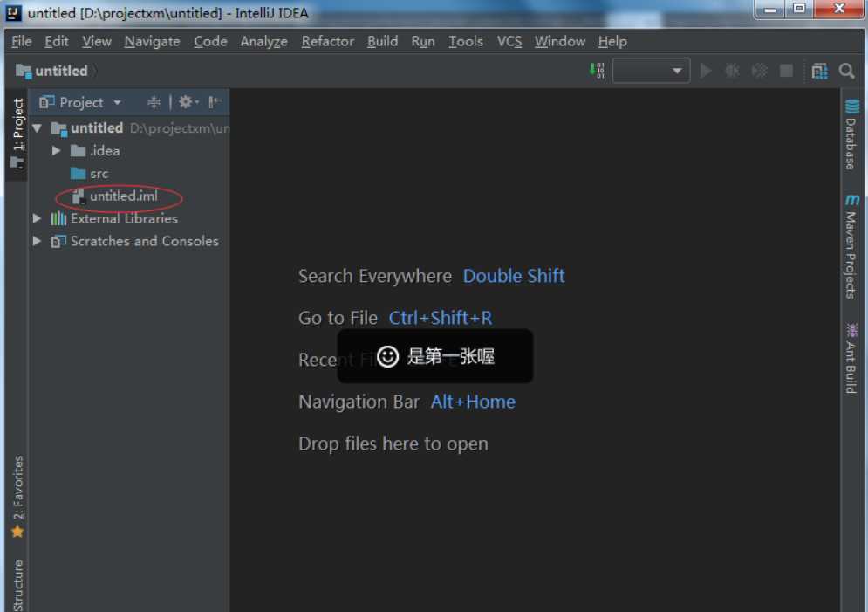
Task: Open the Code menu
Action: click(210, 42)
